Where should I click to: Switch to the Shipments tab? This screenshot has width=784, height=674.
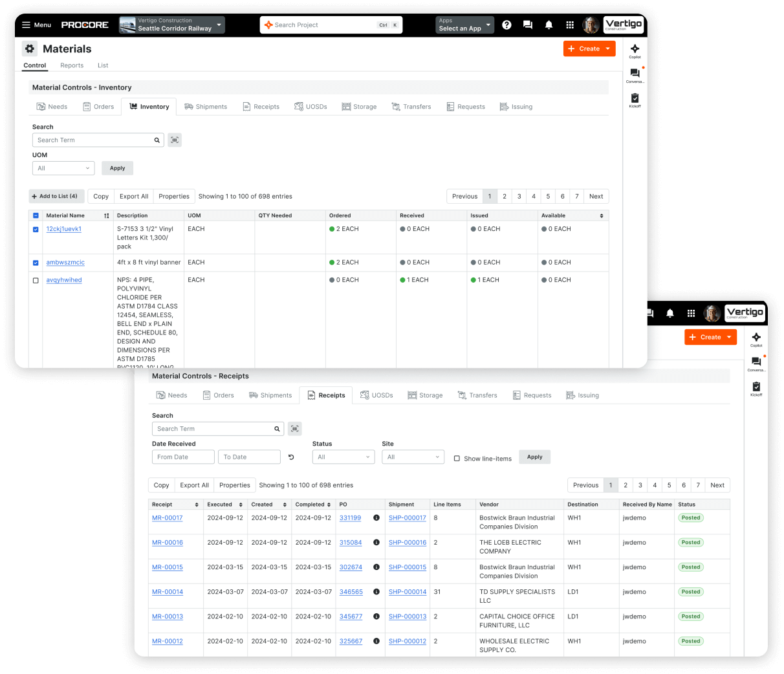(206, 106)
